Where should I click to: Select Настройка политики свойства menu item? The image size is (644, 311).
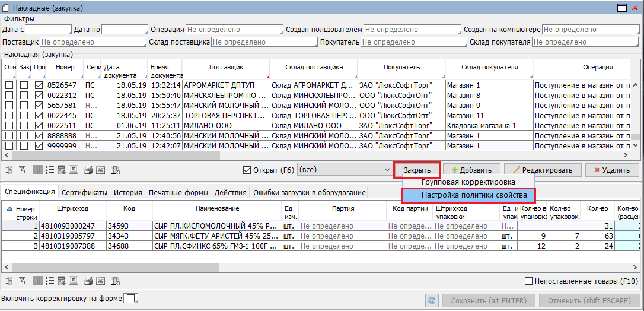point(468,195)
